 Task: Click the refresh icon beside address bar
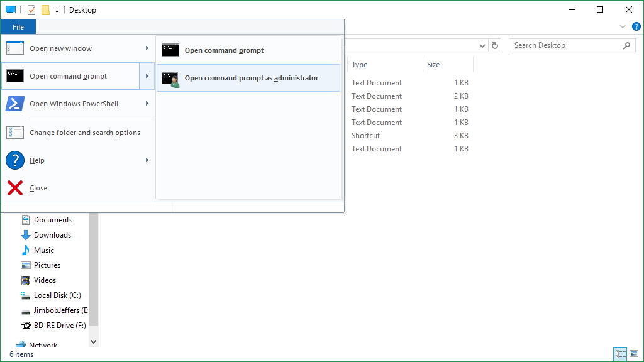tap(495, 45)
